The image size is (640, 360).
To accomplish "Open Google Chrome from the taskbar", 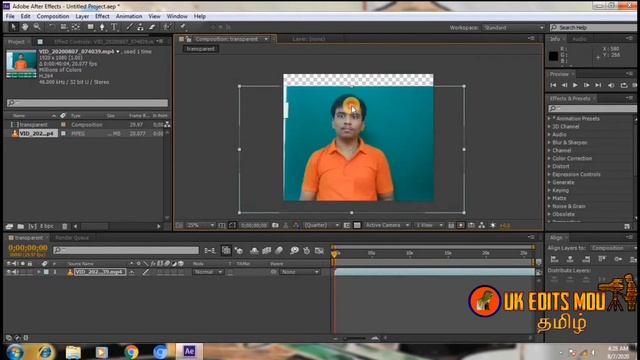I will (x=131, y=351).
